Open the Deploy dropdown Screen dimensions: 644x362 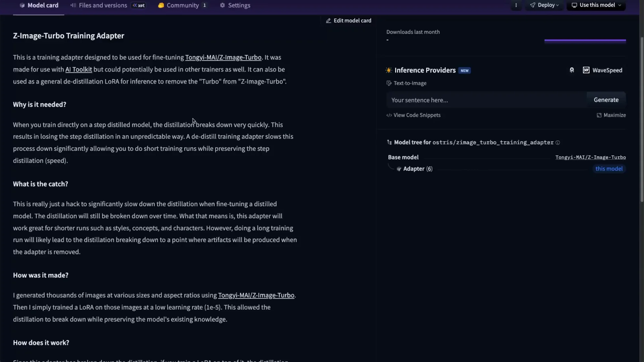pyautogui.click(x=544, y=5)
